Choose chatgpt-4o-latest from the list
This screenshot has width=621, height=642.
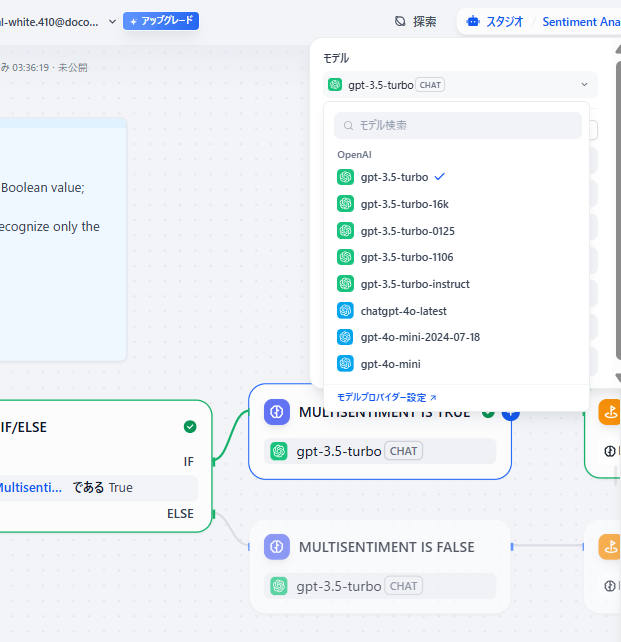pyautogui.click(x=403, y=311)
